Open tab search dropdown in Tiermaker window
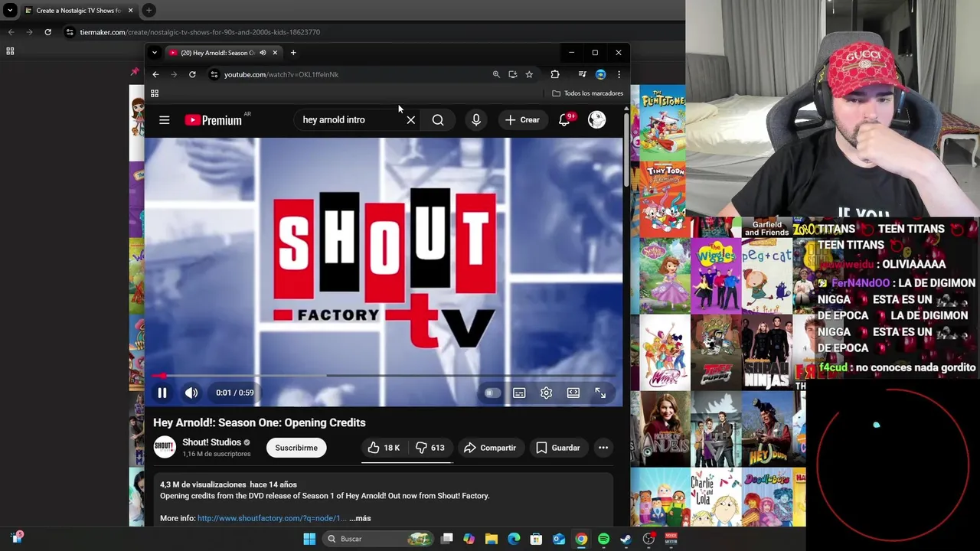This screenshot has height=551, width=980. point(10,11)
